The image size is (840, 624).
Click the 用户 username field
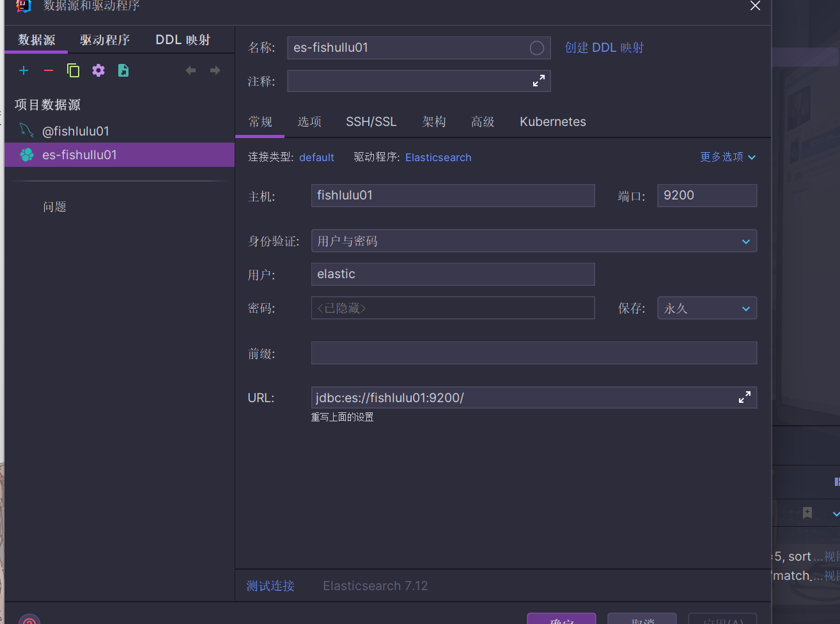pyautogui.click(x=453, y=274)
